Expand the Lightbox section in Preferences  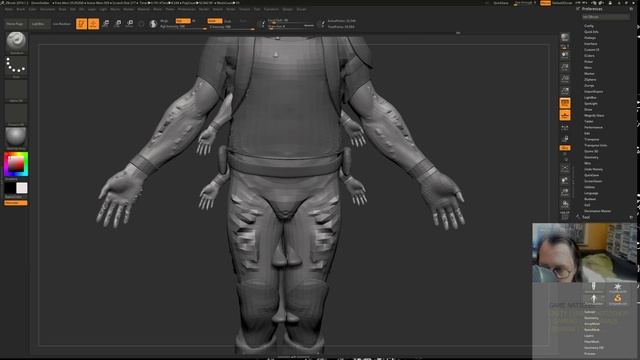(591, 98)
